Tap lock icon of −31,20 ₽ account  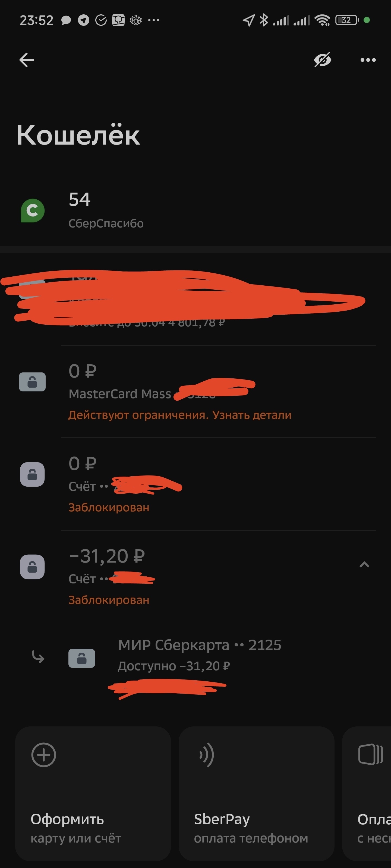pos(32,567)
